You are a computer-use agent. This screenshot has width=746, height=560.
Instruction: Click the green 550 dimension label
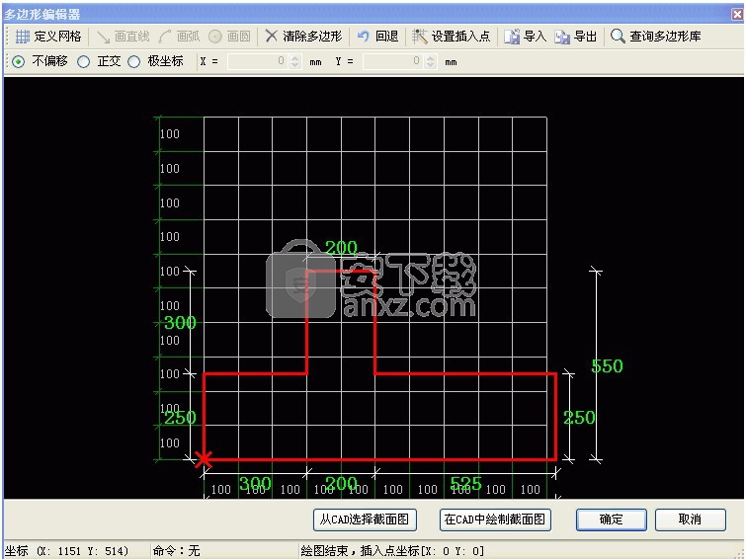(x=607, y=366)
